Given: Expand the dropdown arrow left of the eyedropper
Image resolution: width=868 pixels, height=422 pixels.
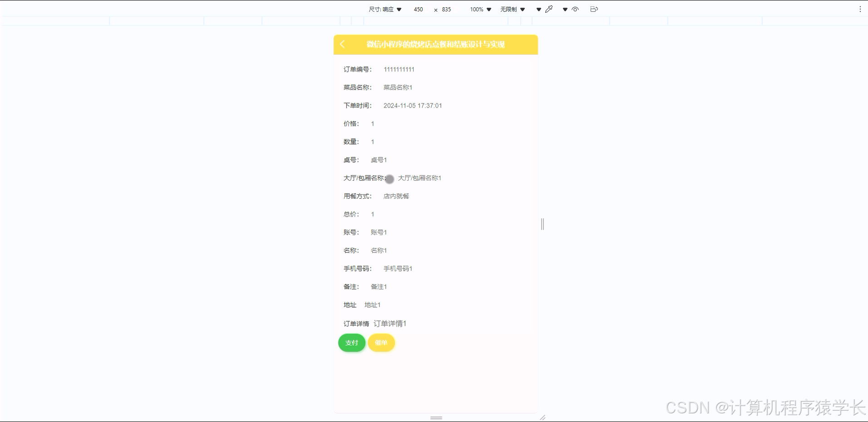Looking at the screenshot, I should click(x=538, y=9).
